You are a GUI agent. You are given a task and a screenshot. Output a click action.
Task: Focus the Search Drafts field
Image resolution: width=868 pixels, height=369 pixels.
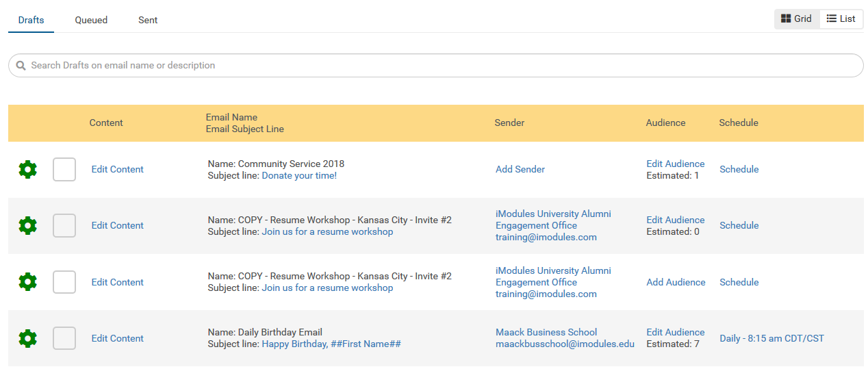point(436,66)
